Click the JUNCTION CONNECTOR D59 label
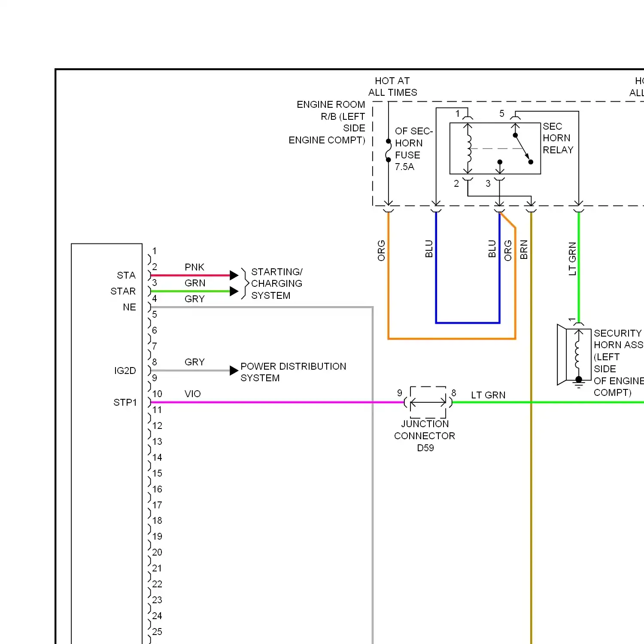This screenshot has width=644, height=644. [x=425, y=436]
